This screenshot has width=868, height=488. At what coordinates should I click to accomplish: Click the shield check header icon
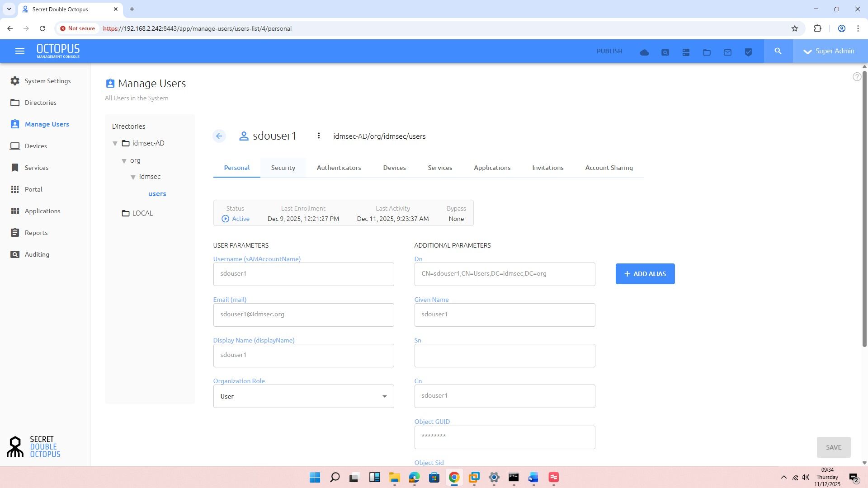(x=748, y=52)
